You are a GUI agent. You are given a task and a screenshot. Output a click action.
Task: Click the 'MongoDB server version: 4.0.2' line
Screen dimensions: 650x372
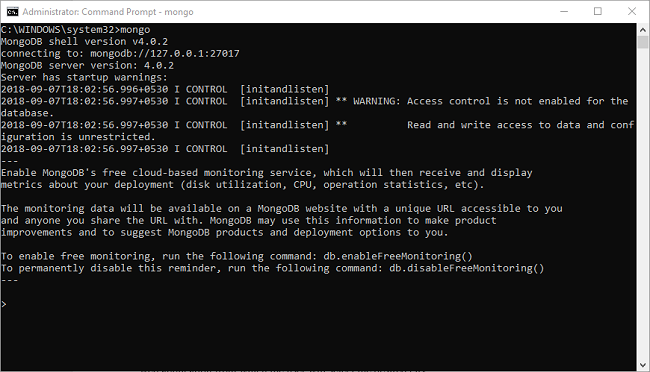(x=87, y=66)
